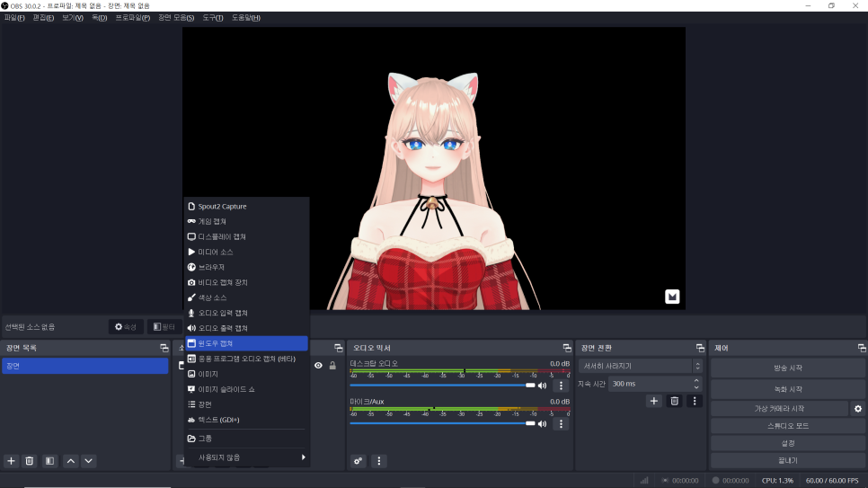Choose 게임 캡쳐 from source menu
Image resolution: width=868 pixels, height=488 pixels.
(246, 221)
